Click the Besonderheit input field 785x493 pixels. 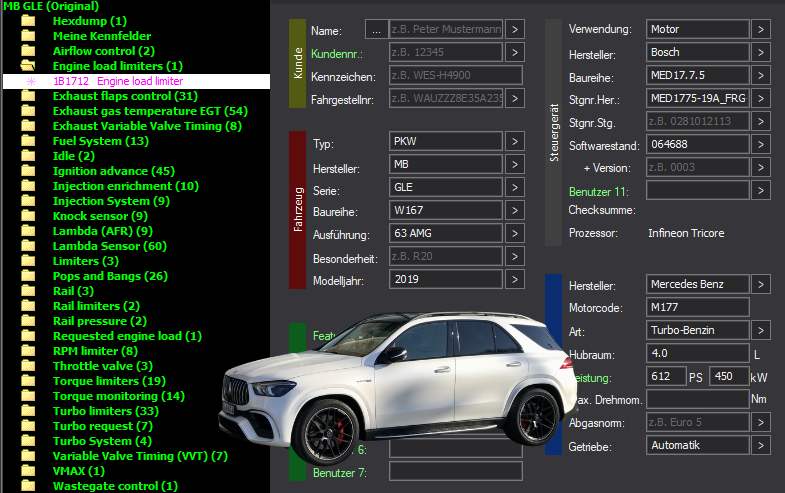pos(446,256)
